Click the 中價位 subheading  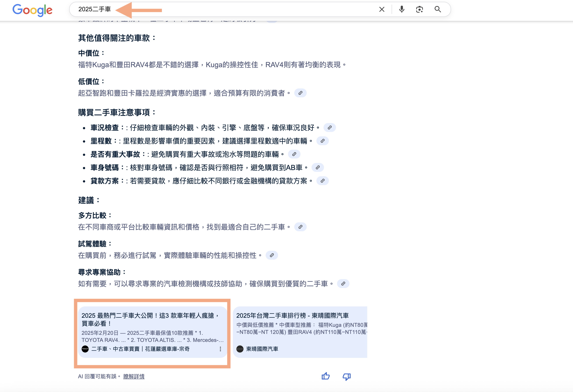pyautogui.click(x=91, y=53)
